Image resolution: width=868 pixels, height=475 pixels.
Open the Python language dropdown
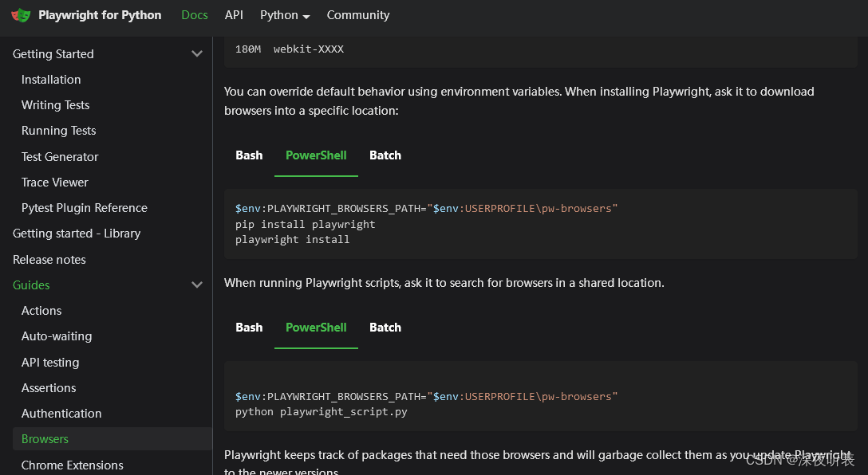coord(285,15)
